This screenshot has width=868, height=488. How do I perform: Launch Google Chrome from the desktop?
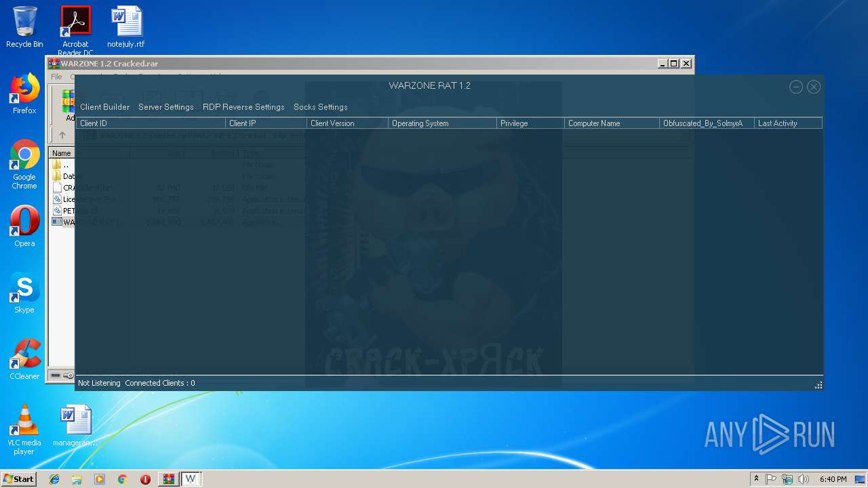[x=24, y=165]
